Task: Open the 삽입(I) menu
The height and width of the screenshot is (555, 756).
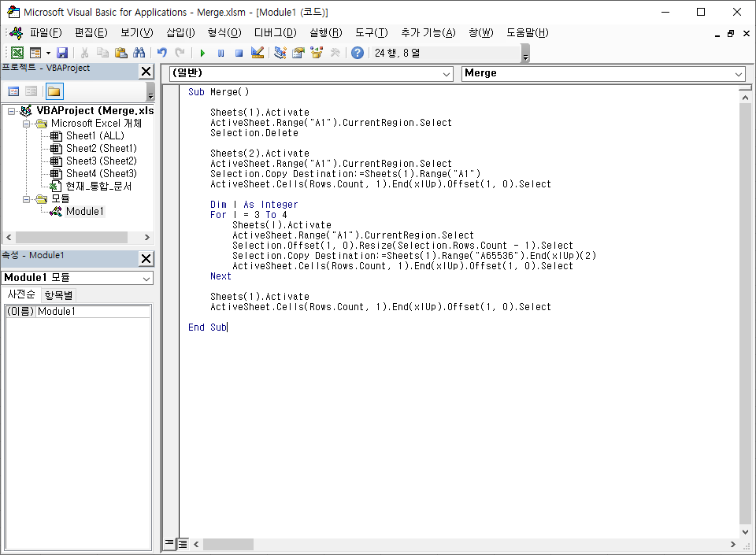Action: [181, 33]
